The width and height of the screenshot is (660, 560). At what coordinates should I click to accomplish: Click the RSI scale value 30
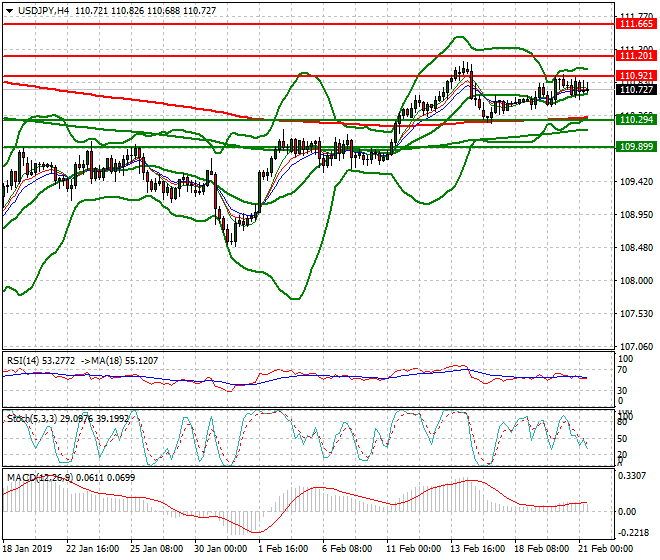tap(622, 390)
